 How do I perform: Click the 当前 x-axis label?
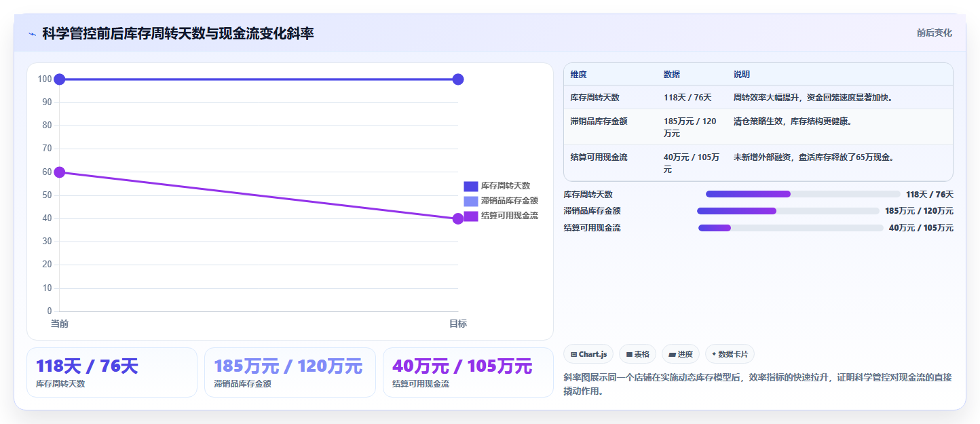[60, 324]
